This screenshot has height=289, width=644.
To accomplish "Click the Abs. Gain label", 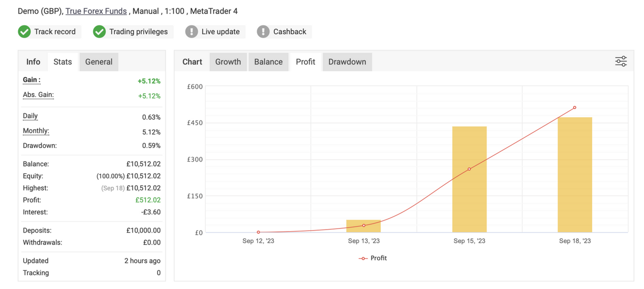I will pos(38,95).
